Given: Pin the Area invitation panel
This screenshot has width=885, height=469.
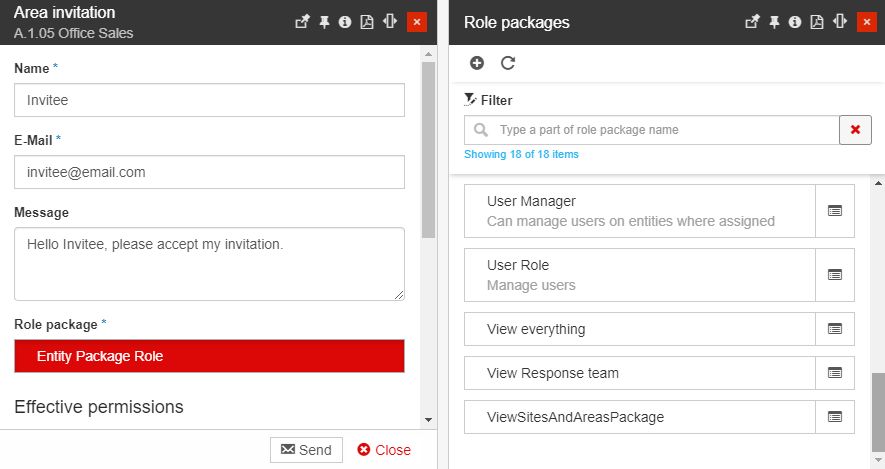Looking at the screenshot, I should pos(324,22).
